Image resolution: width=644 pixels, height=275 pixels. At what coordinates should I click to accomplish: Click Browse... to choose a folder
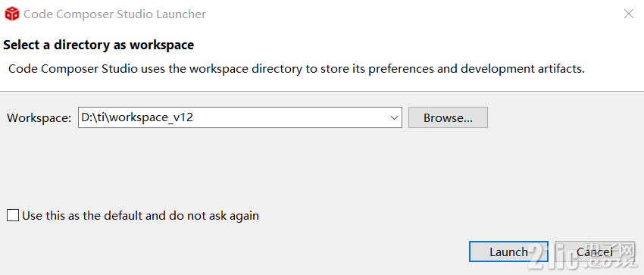[448, 117]
